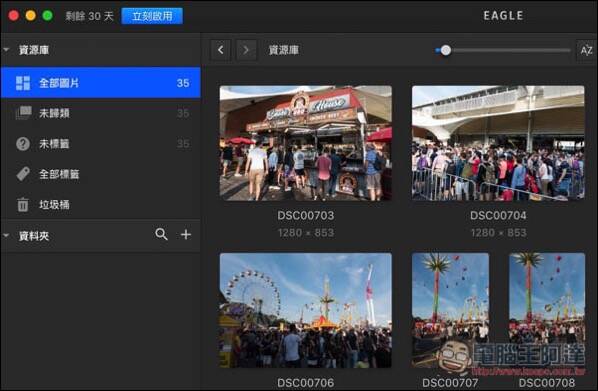Click the green macOS fullscreen button

tap(48, 16)
